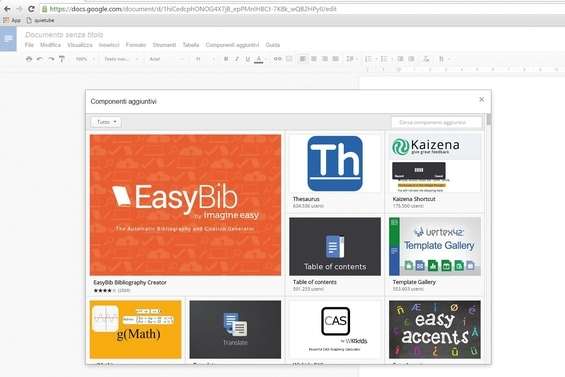Close the Componenti aggiuntivi dialog
Image resolution: width=565 pixels, height=377 pixels.
point(481,99)
